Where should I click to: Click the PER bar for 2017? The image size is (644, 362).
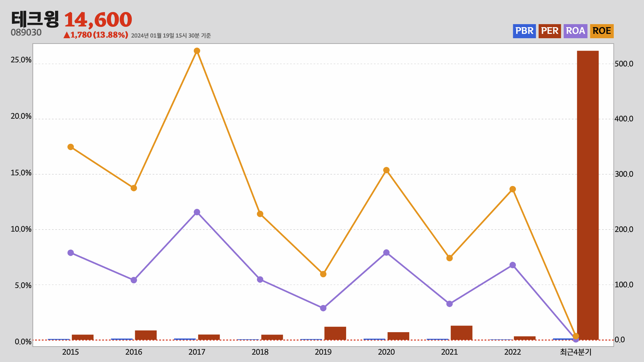coord(209,337)
